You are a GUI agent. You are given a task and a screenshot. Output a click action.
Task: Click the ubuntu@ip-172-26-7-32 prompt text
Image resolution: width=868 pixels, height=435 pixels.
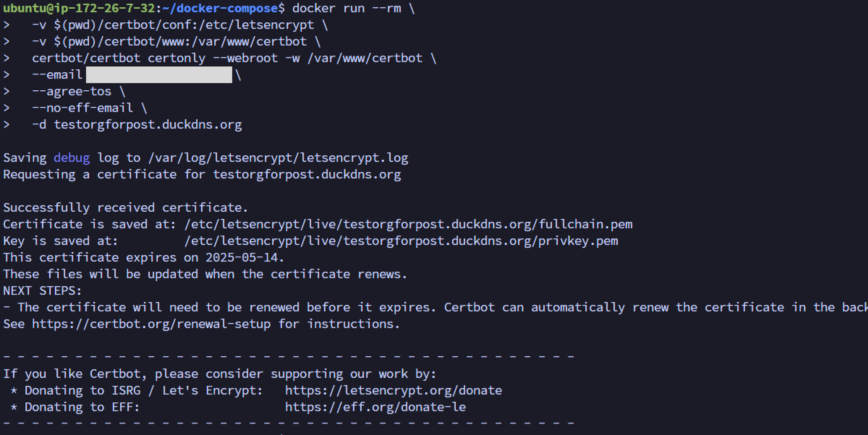79,8
